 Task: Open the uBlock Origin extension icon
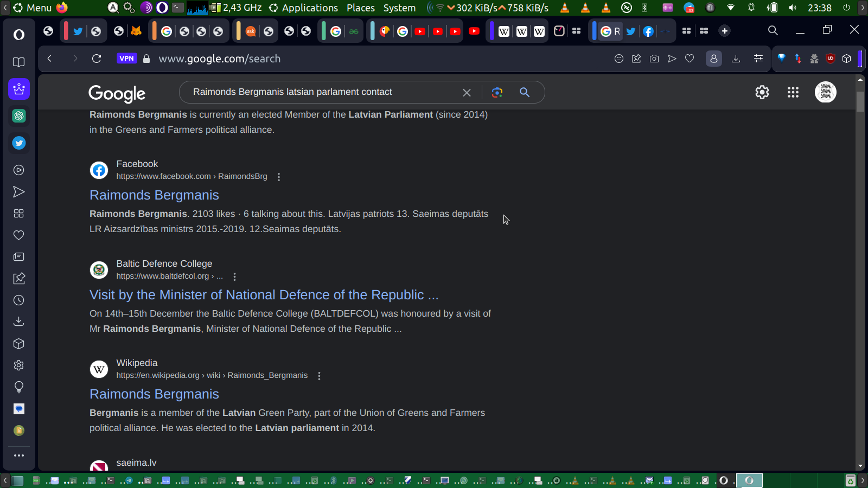pyautogui.click(x=831, y=59)
